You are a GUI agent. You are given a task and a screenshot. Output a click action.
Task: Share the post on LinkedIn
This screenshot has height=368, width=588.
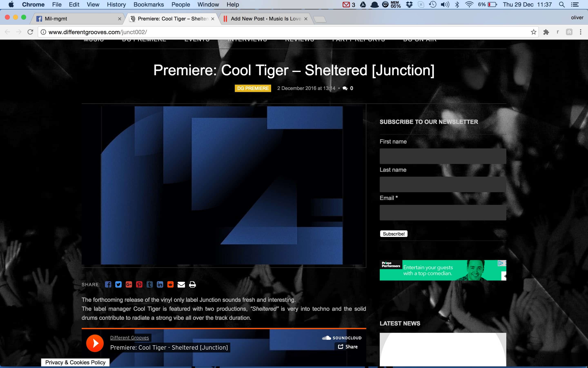[x=160, y=285]
